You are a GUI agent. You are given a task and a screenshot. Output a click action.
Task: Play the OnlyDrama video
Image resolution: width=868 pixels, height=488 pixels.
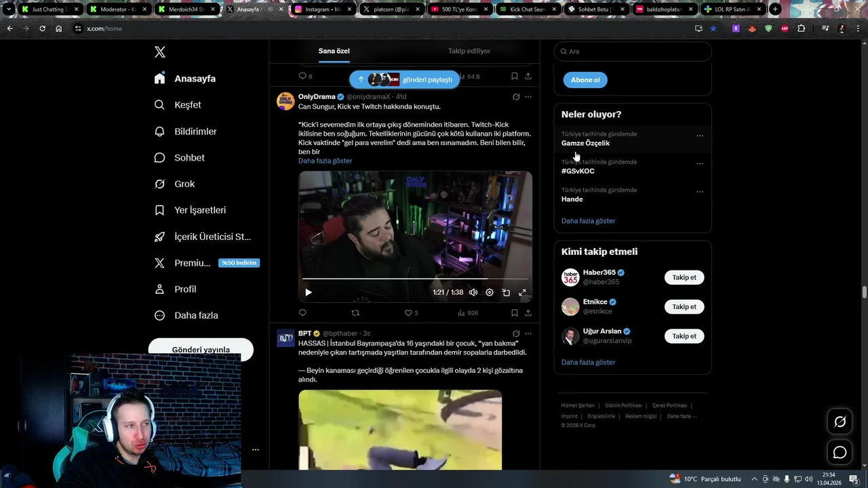point(308,293)
